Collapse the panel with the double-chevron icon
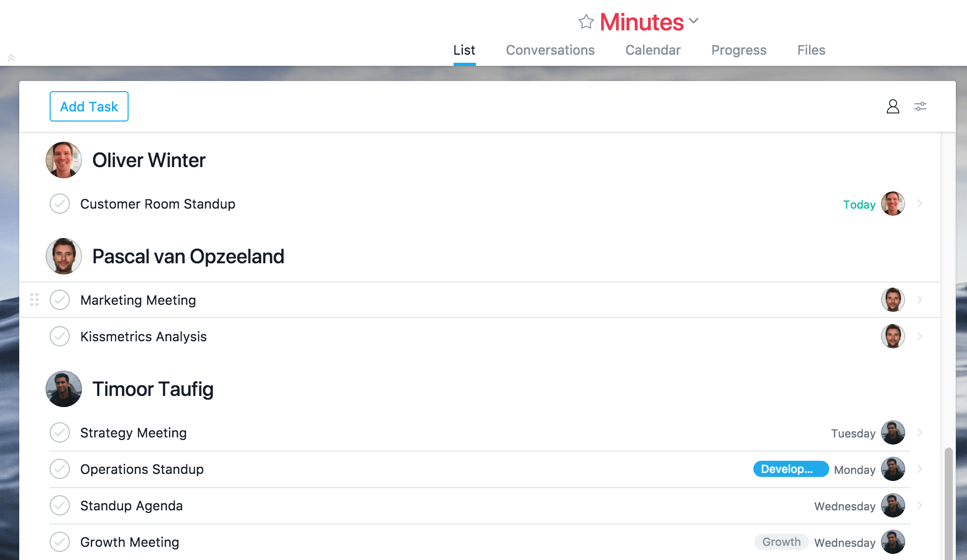This screenshot has width=967, height=560. pos(11,58)
